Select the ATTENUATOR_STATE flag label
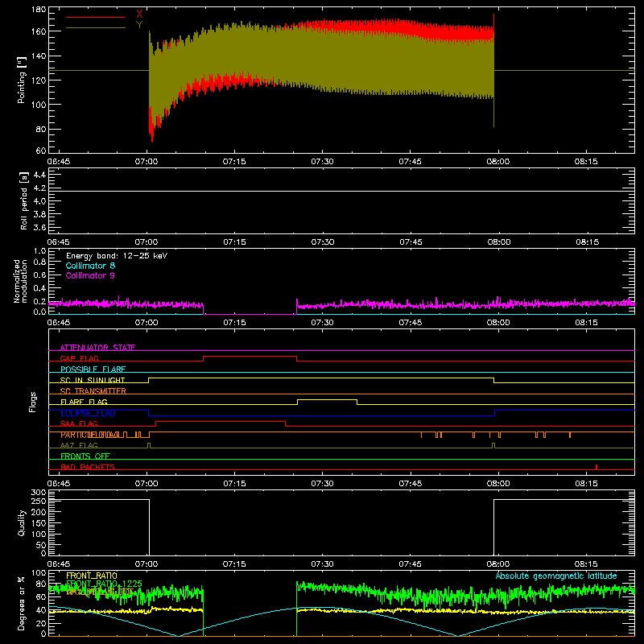644x644 pixels. pyautogui.click(x=97, y=348)
